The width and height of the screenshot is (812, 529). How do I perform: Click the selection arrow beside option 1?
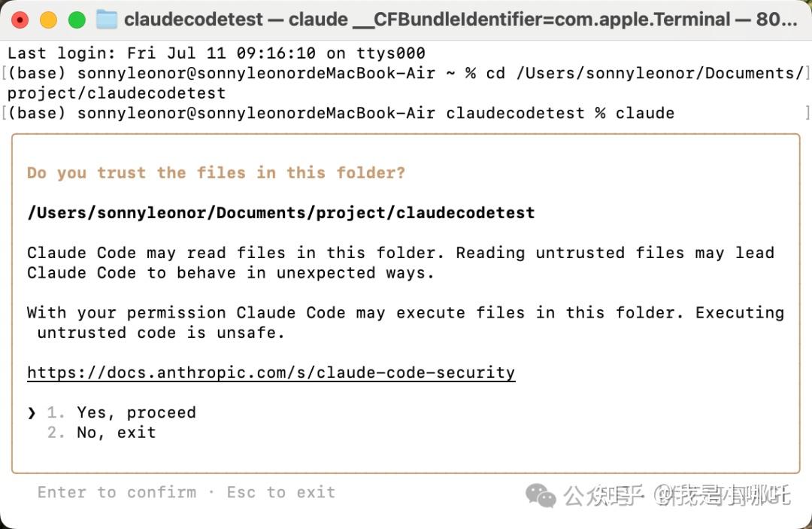tap(32, 412)
